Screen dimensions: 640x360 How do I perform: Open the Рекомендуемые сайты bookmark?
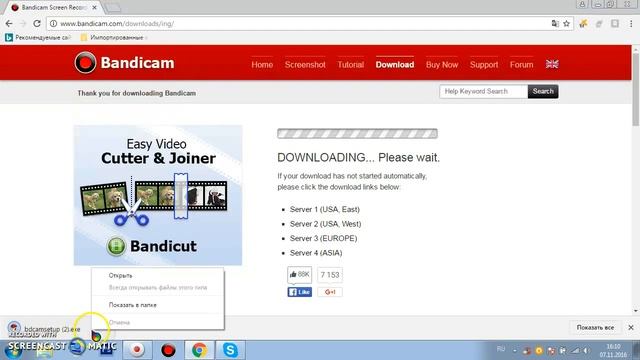point(38,38)
